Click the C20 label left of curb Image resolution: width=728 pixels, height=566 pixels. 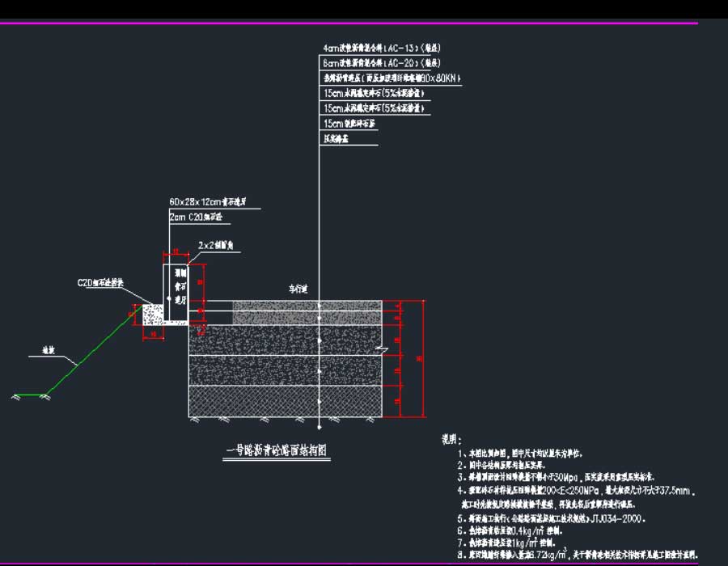100,283
